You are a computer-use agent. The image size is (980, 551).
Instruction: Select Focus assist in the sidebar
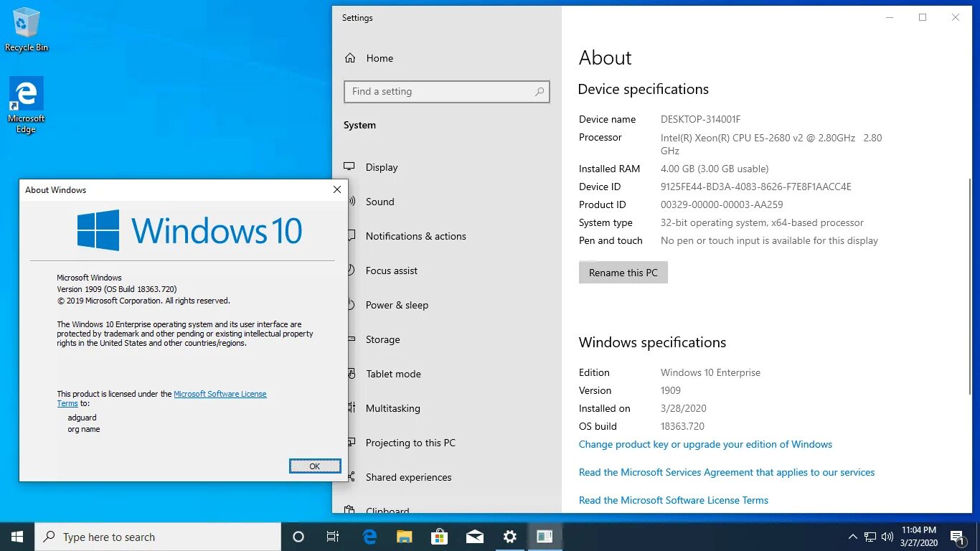(x=391, y=270)
